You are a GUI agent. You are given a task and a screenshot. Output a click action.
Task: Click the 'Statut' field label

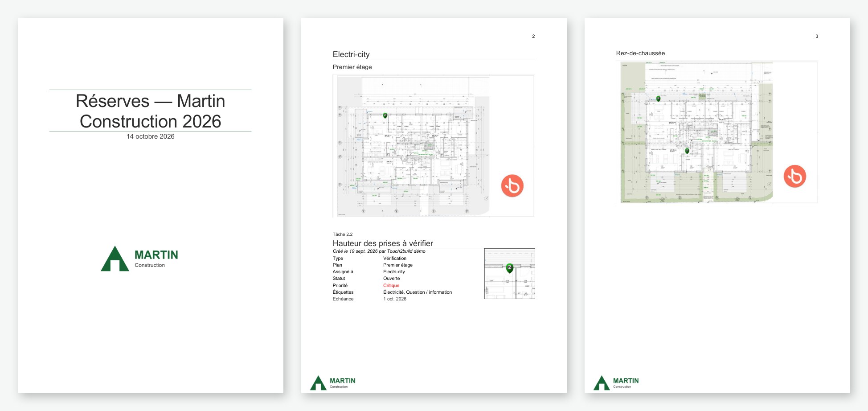[339, 278]
